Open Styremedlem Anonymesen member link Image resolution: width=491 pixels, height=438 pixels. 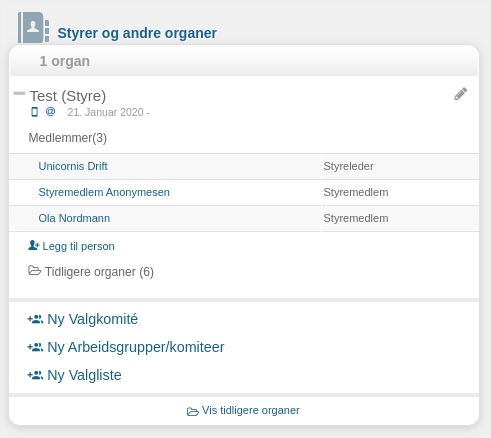[x=104, y=192]
